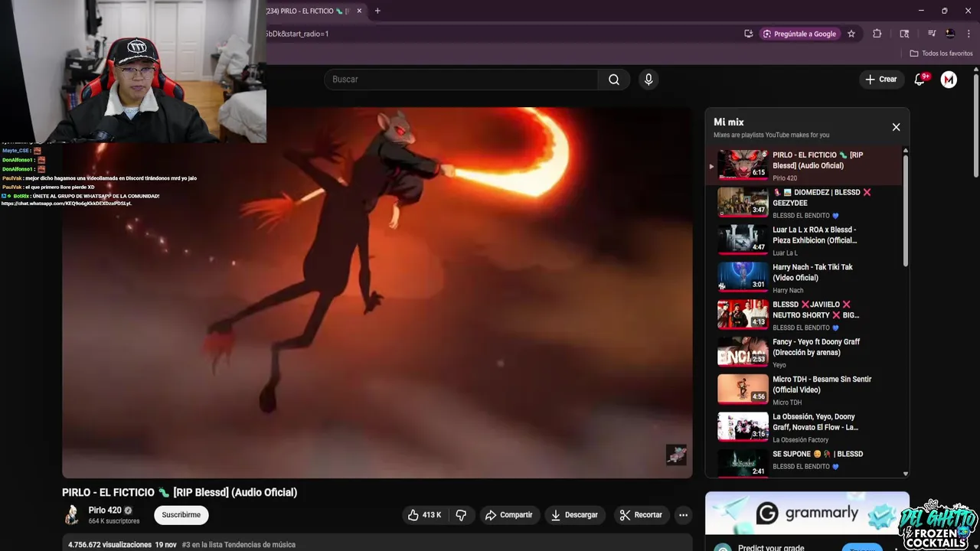Click the channel watermark in video corner
Image resolution: width=980 pixels, height=551 pixels.
pyautogui.click(x=676, y=455)
